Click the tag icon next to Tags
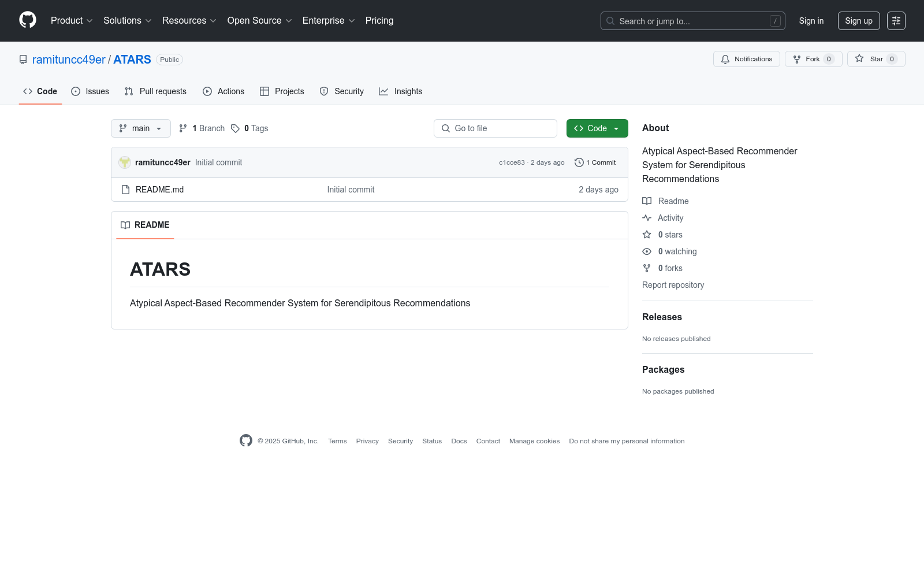The image size is (924, 578). pyautogui.click(x=235, y=128)
